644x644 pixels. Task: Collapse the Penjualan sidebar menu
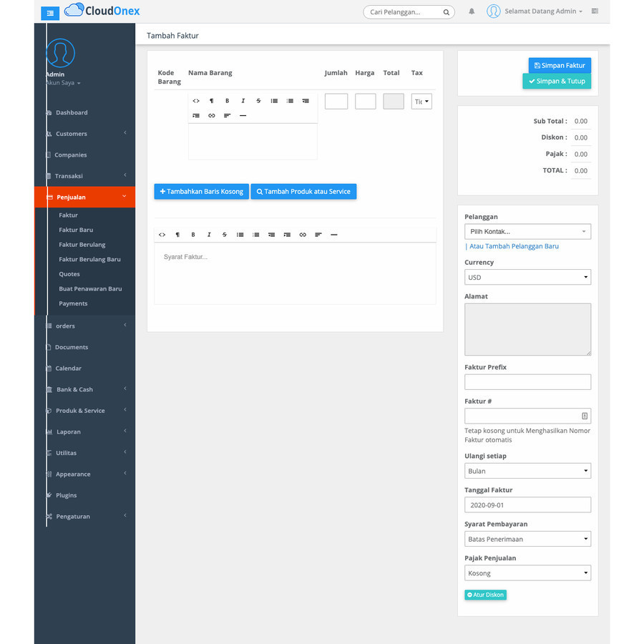[84, 196]
